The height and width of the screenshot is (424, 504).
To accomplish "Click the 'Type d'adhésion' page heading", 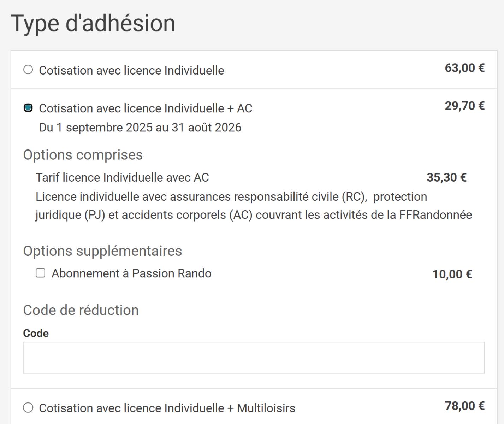I will pos(93,23).
